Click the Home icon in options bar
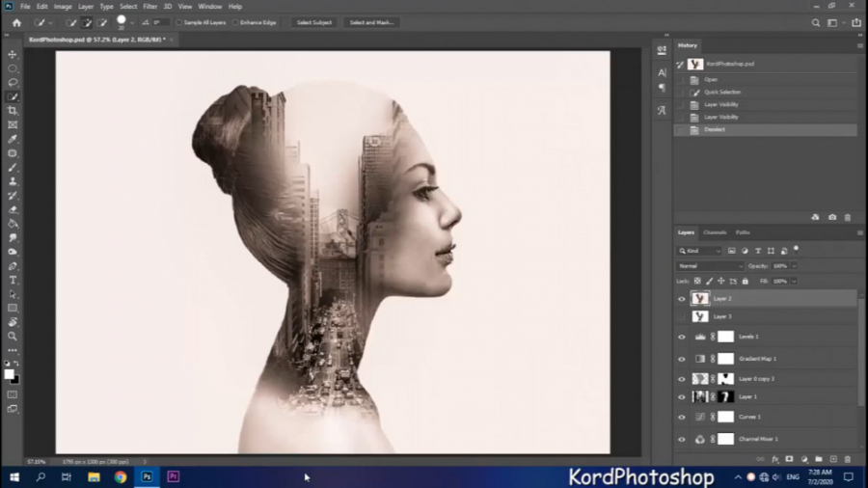Image resolution: width=868 pixels, height=488 pixels. click(16, 22)
